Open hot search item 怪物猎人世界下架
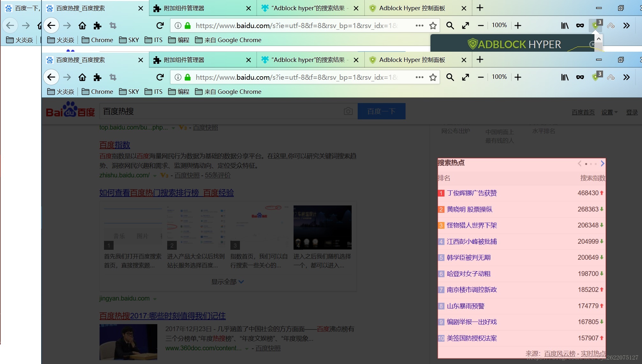The height and width of the screenshot is (364, 642). [472, 225]
